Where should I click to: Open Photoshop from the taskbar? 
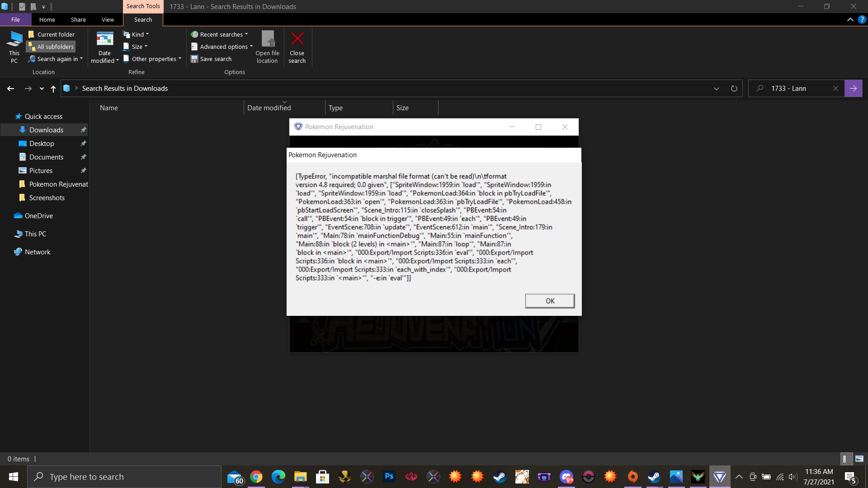(x=389, y=476)
